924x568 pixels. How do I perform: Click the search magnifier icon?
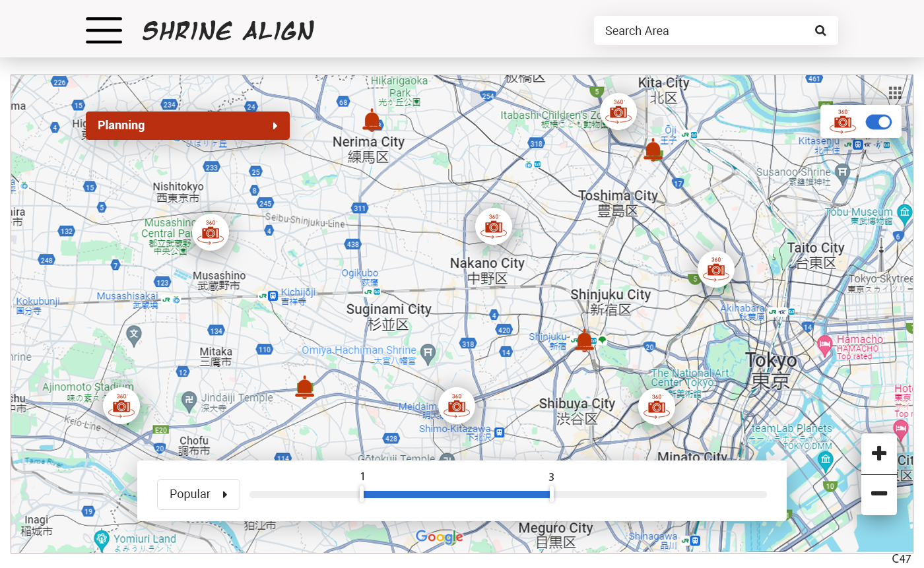tap(820, 30)
